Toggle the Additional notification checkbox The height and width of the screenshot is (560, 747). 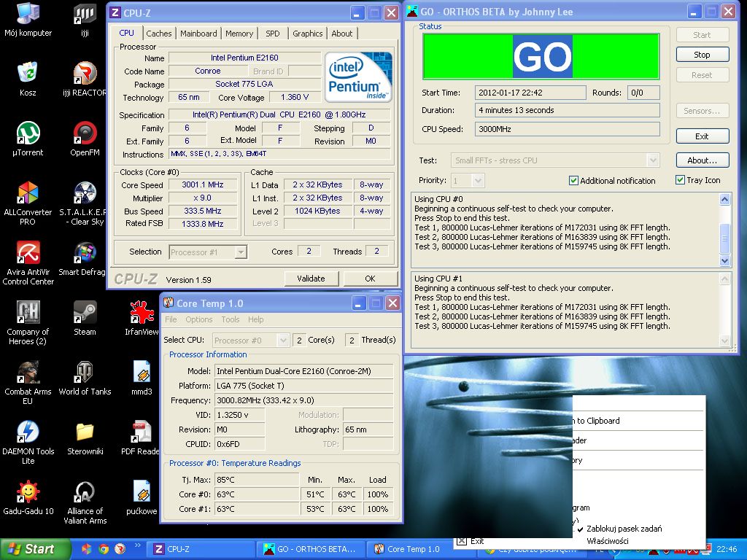click(573, 181)
